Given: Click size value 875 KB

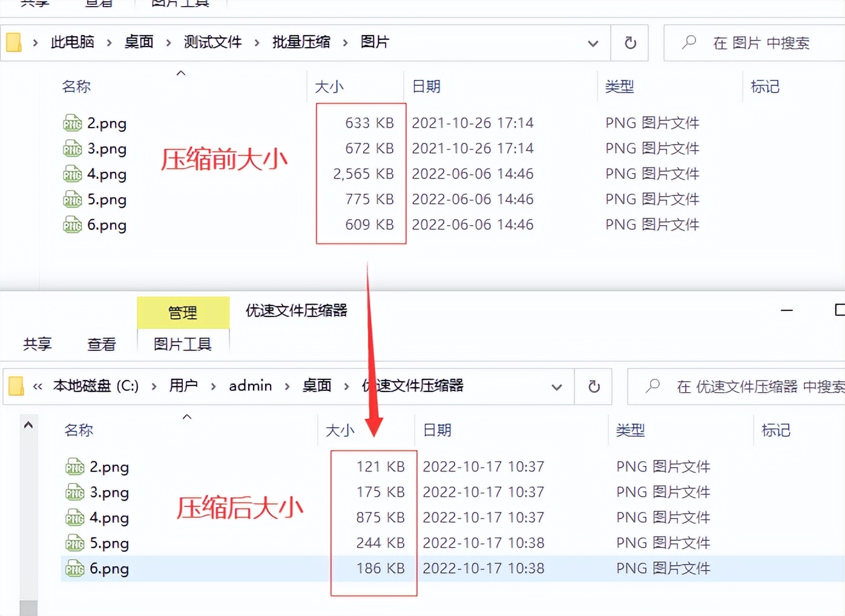Looking at the screenshot, I should pos(381,518).
